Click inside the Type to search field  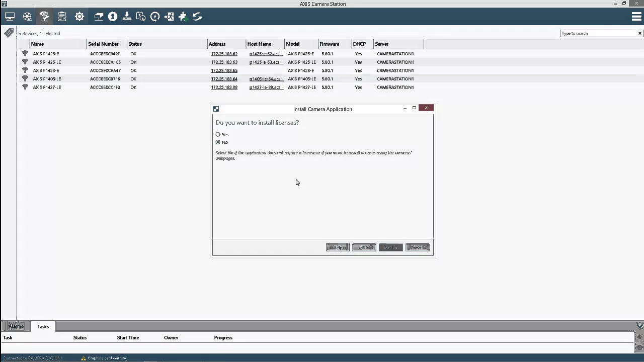[x=598, y=33]
